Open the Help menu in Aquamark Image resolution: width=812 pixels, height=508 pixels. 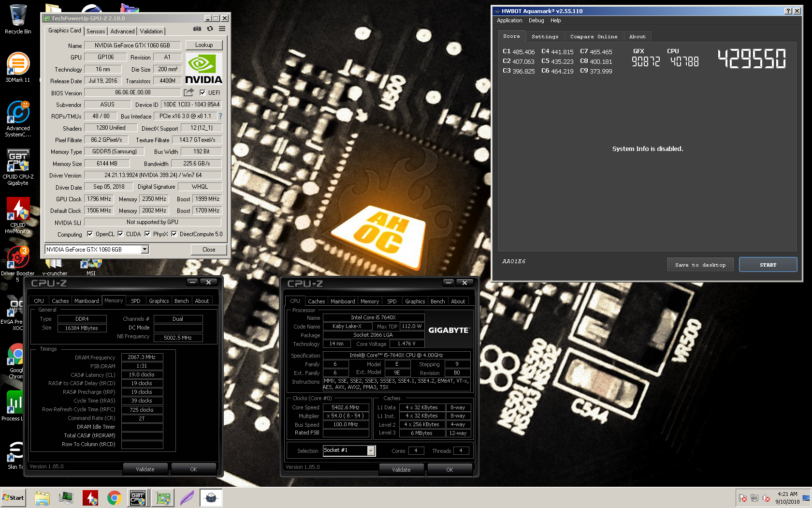(x=556, y=20)
